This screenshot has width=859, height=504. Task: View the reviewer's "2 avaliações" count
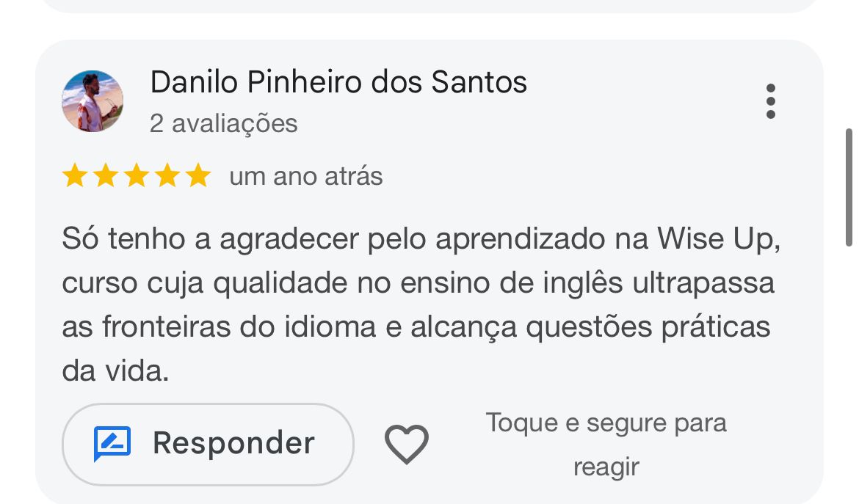tap(223, 123)
